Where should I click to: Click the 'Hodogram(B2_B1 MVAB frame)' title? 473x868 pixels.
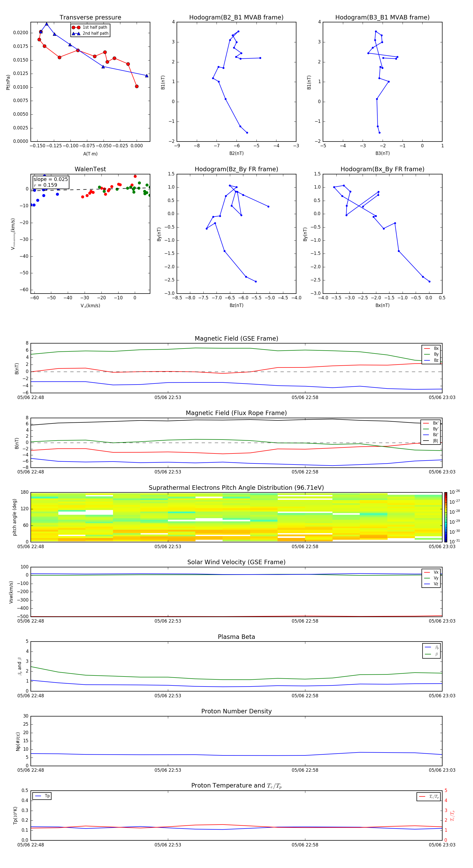236,18
